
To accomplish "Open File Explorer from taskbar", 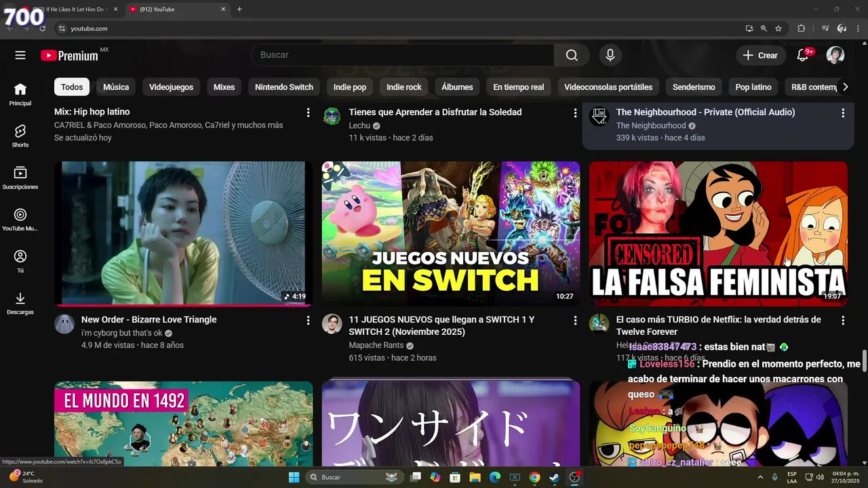I will click(x=475, y=477).
